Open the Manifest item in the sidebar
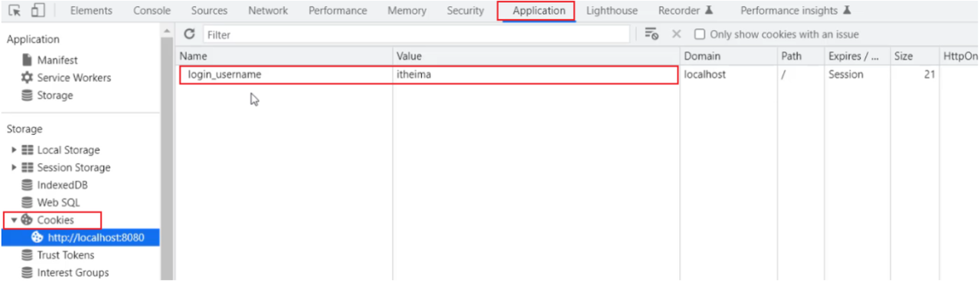The height and width of the screenshot is (289, 980). (x=57, y=60)
